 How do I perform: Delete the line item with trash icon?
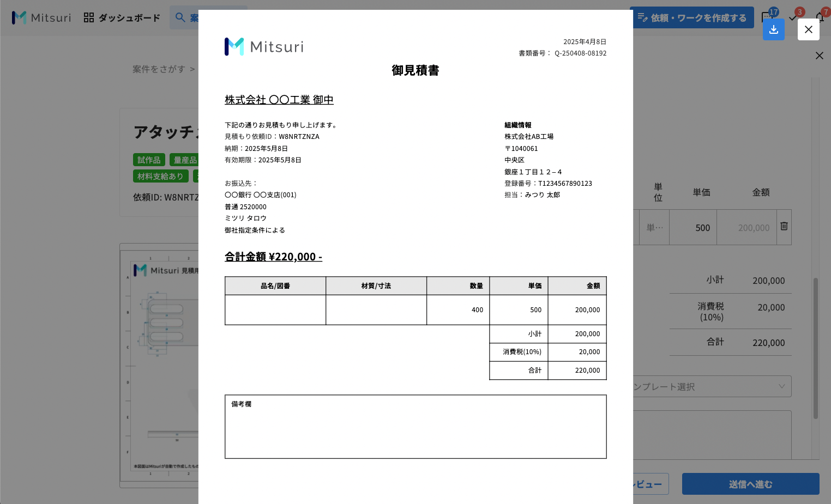point(784,226)
